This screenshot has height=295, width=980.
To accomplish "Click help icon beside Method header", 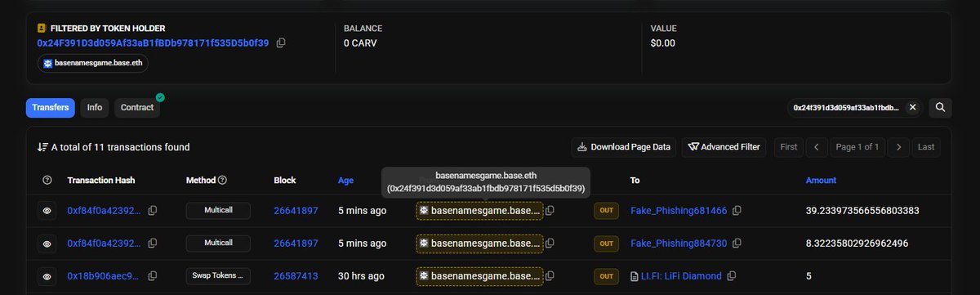I will pos(222,180).
